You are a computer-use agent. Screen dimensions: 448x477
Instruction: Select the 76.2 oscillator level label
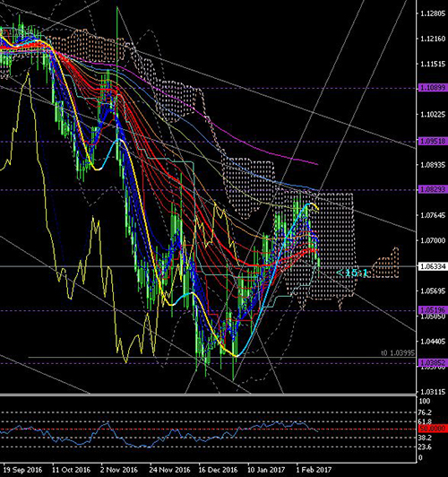click(426, 412)
